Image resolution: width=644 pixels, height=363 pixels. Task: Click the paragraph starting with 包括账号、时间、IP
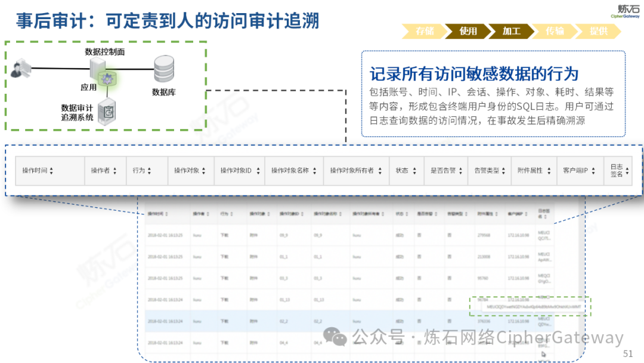(x=491, y=106)
